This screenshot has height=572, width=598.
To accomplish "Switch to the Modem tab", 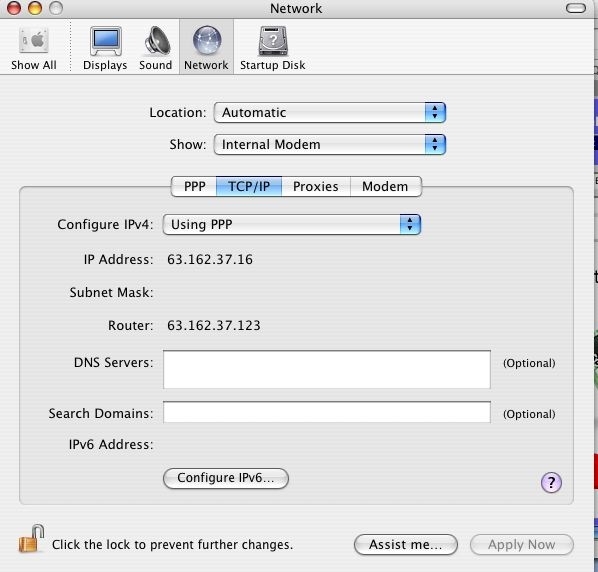I will click(x=386, y=186).
